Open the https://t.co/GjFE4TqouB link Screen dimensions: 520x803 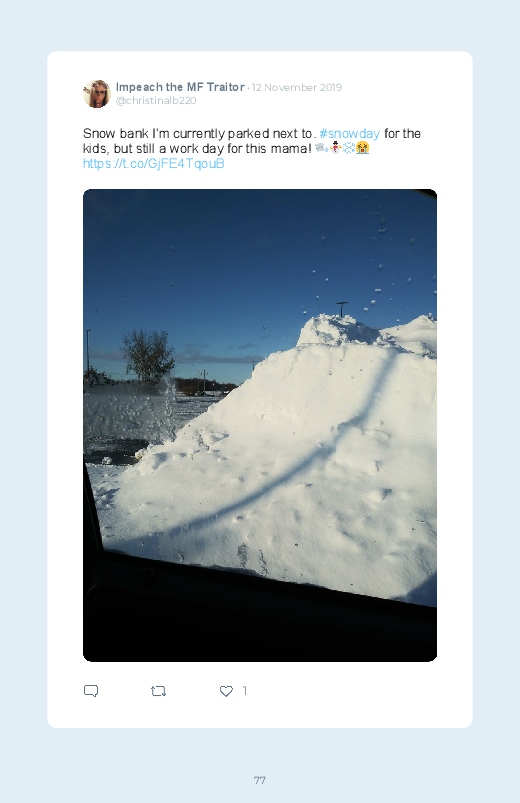point(154,163)
